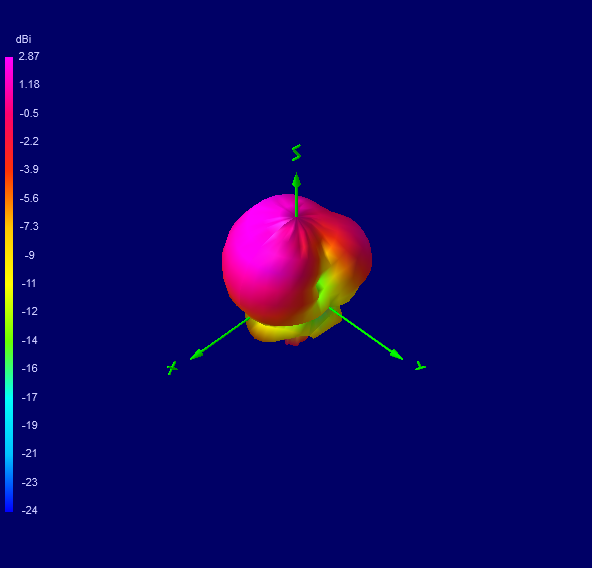Click the dBi unit label
Image resolution: width=592 pixels, height=568 pixels.
pyautogui.click(x=23, y=39)
